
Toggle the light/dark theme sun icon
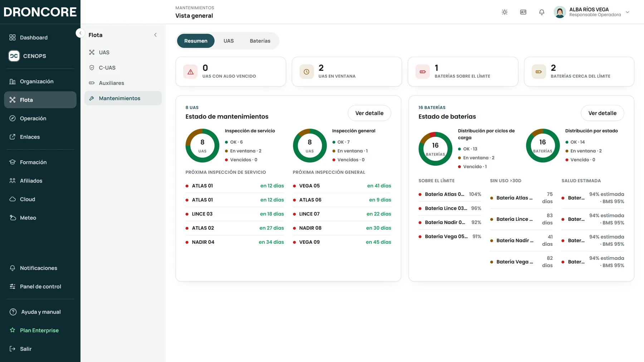click(x=504, y=12)
